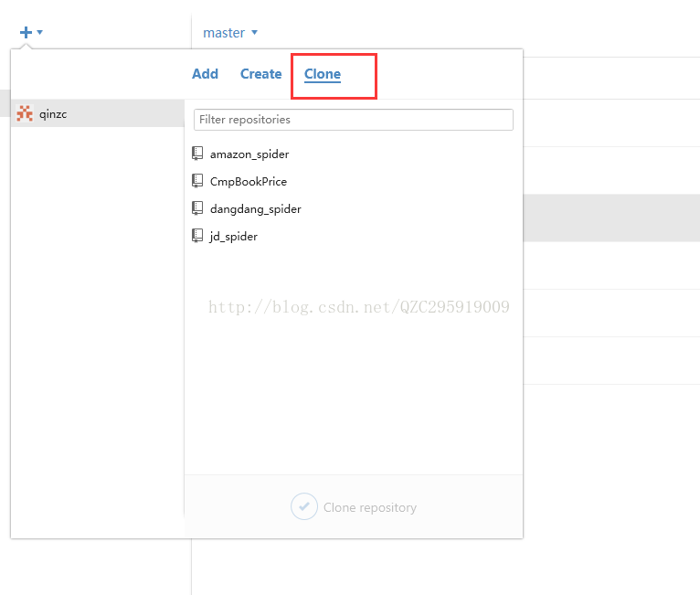Select the jd_spider repository
Image resolution: width=700 pixels, height=595 pixels.
pyautogui.click(x=233, y=236)
